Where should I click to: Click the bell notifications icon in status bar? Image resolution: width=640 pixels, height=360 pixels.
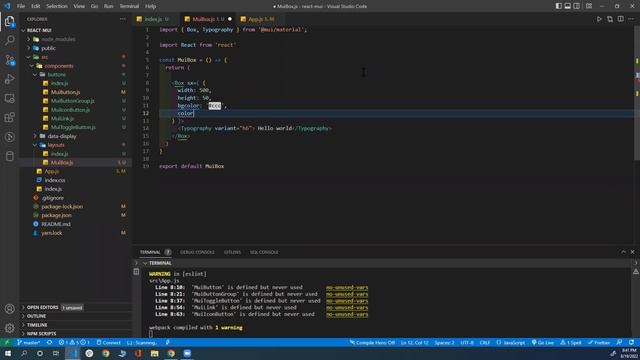pyautogui.click(x=631, y=342)
